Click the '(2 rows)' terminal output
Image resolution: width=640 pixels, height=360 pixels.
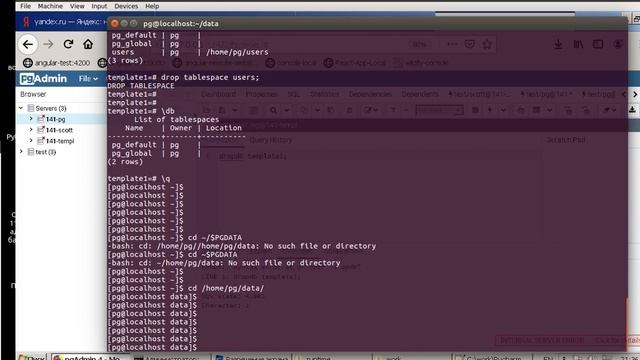tap(125, 162)
